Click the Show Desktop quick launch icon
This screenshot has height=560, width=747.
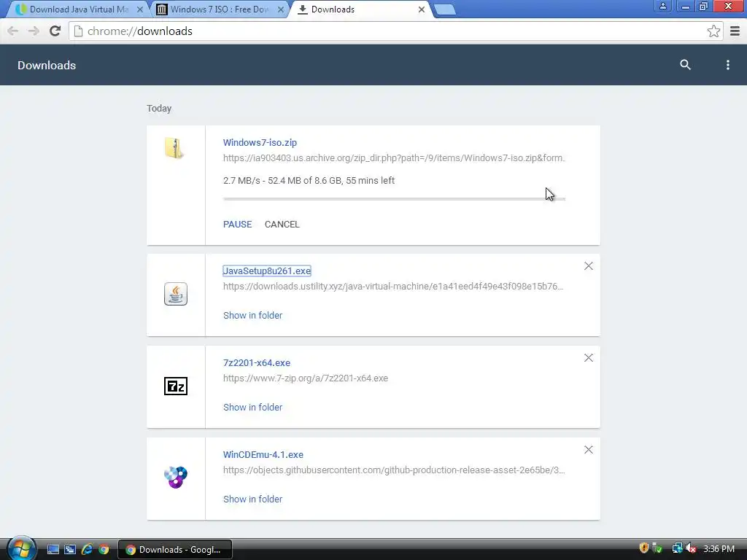point(53,550)
